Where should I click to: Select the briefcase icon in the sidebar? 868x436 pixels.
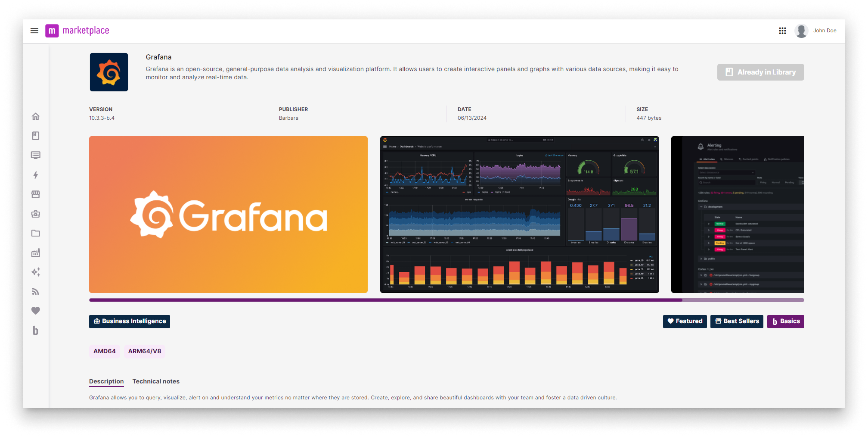pyautogui.click(x=36, y=213)
